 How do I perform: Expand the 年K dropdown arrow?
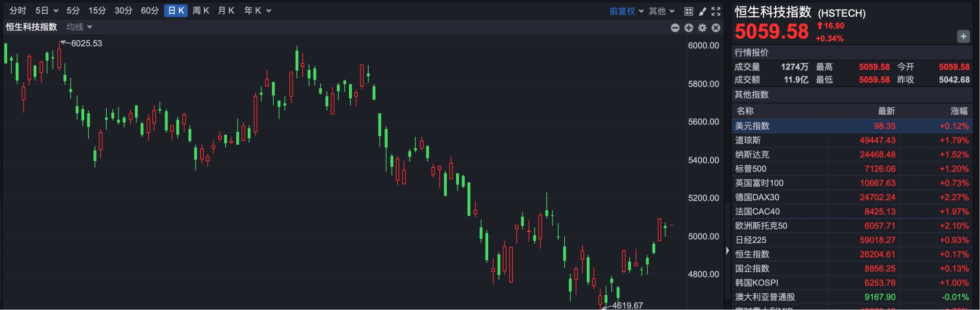[269, 11]
